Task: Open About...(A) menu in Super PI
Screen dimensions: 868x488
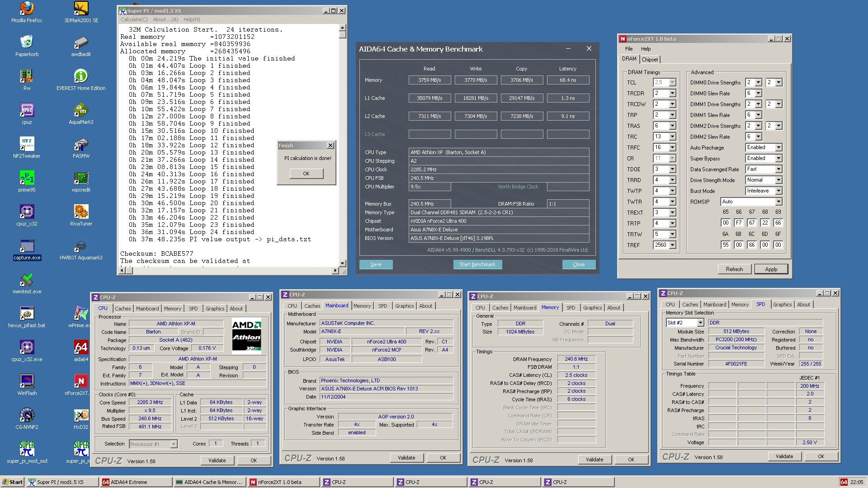Action: pos(165,19)
